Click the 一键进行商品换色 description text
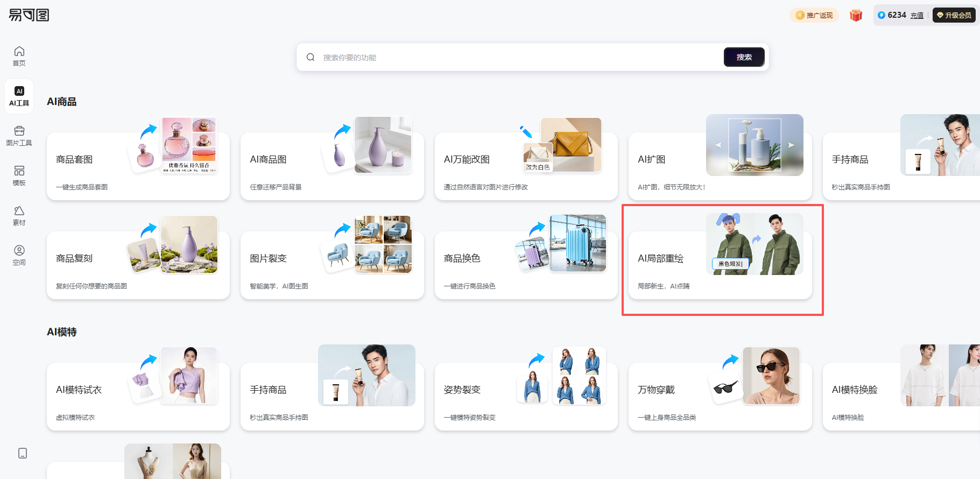The height and width of the screenshot is (479, 980). pos(470,286)
